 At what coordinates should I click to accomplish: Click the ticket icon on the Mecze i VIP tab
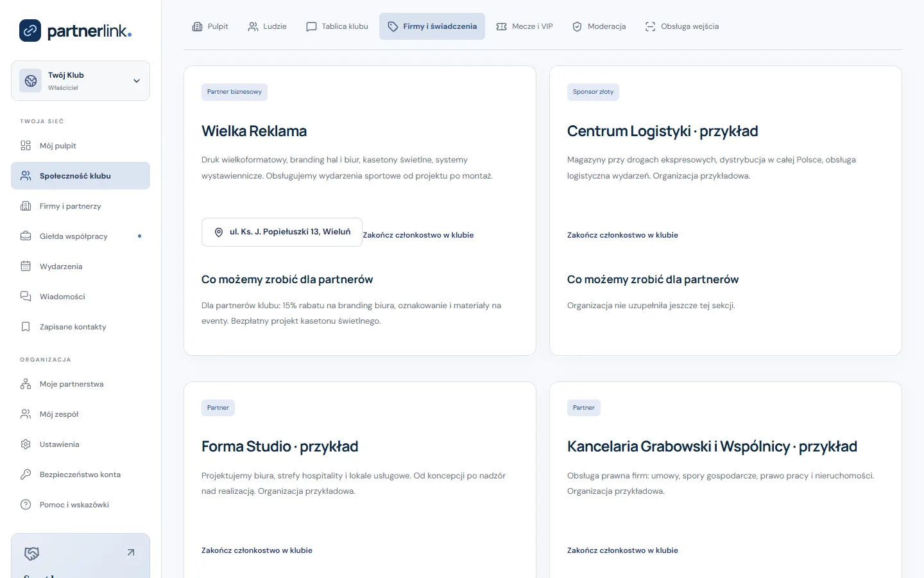coord(501,26)
